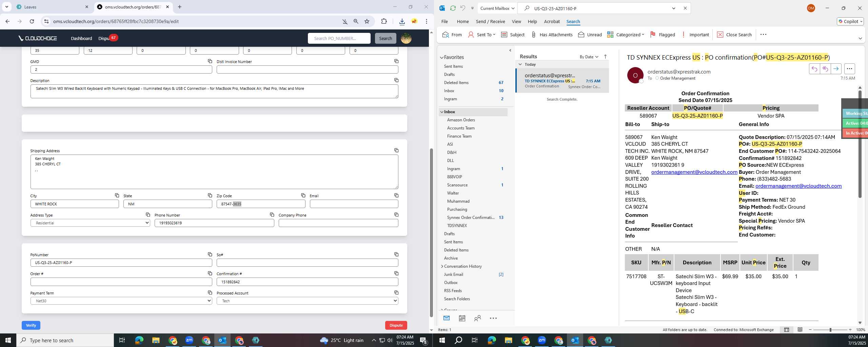868x347 pixels.
Task: Switch to Outlook normal view in status bar
Action: coord(786,330)
